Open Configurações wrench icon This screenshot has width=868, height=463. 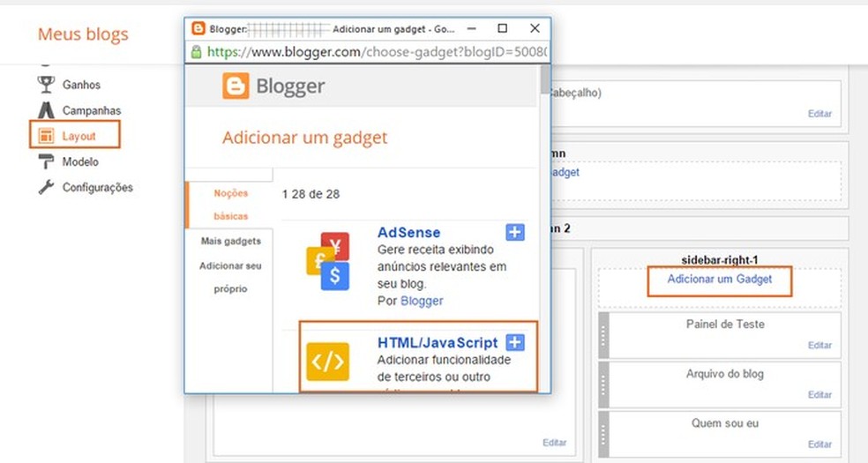coord(46,187)
